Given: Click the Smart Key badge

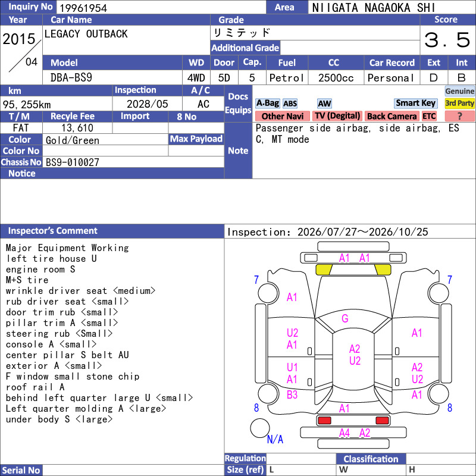Looking at the screenshot, I should pos(415,103).
